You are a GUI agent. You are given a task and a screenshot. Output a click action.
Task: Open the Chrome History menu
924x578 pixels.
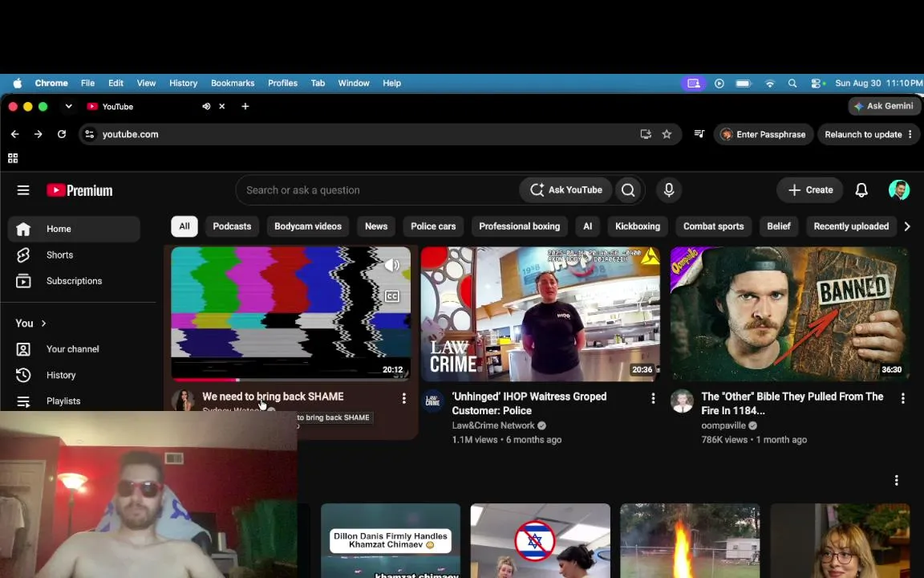[x=183, y=83]
